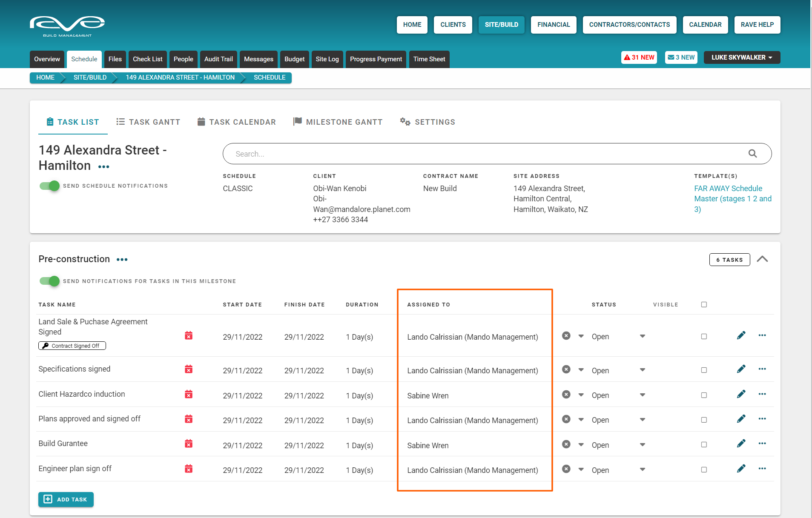Click the search magnifier icon

[x=752, y=154]
